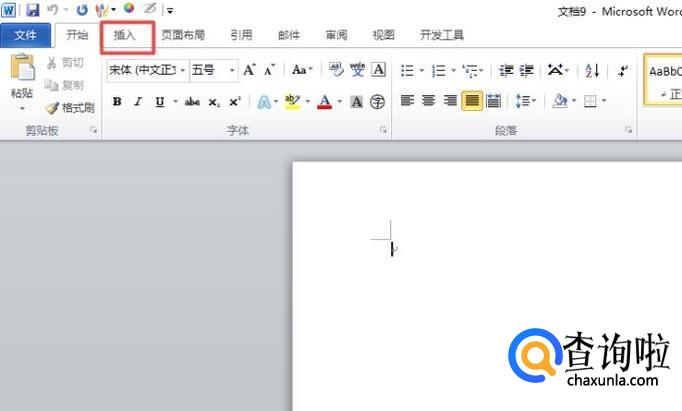Toggle Strikethrough abc formatting

tap(192, 102)
